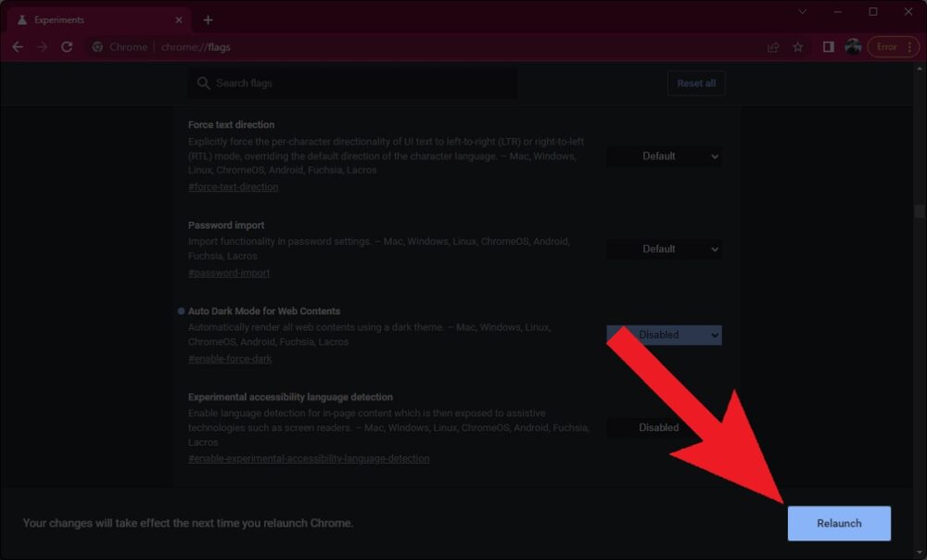
Task: Follow the #enable-force-dark link
Action: 228,358
